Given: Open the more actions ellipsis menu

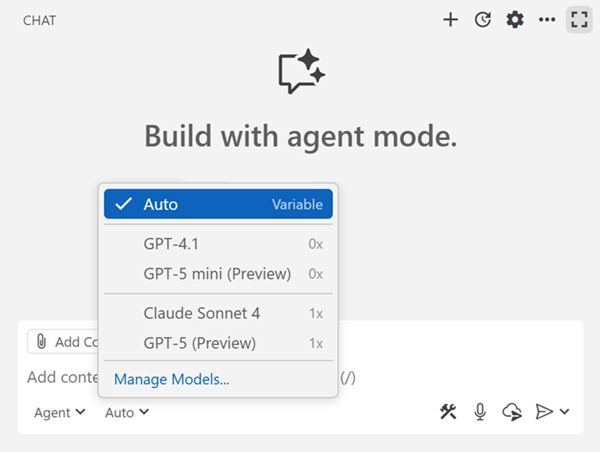Looking at the screenshot, I should (x=546, y=19).
